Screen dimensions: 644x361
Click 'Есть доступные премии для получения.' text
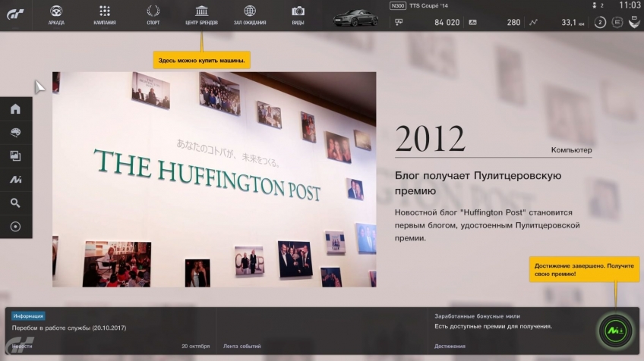(494, 327)
